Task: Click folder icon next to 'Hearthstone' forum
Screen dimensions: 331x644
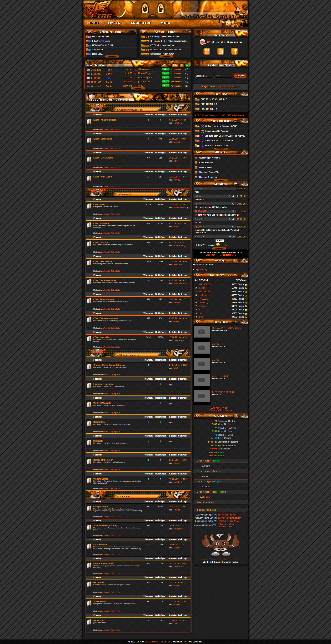Action: click(x=89, y=424)
